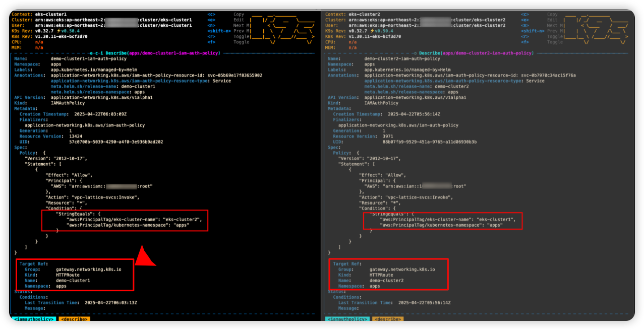Click Creation Timestamp 2025-04-22T05:56:14Z
644x330 pixels.
pyautogui.click(x=414, y=114)
